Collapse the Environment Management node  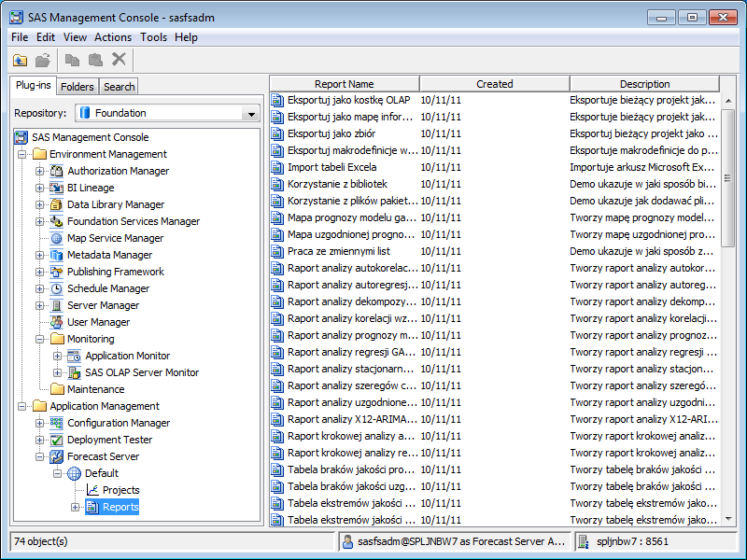(x=21, y=154)
